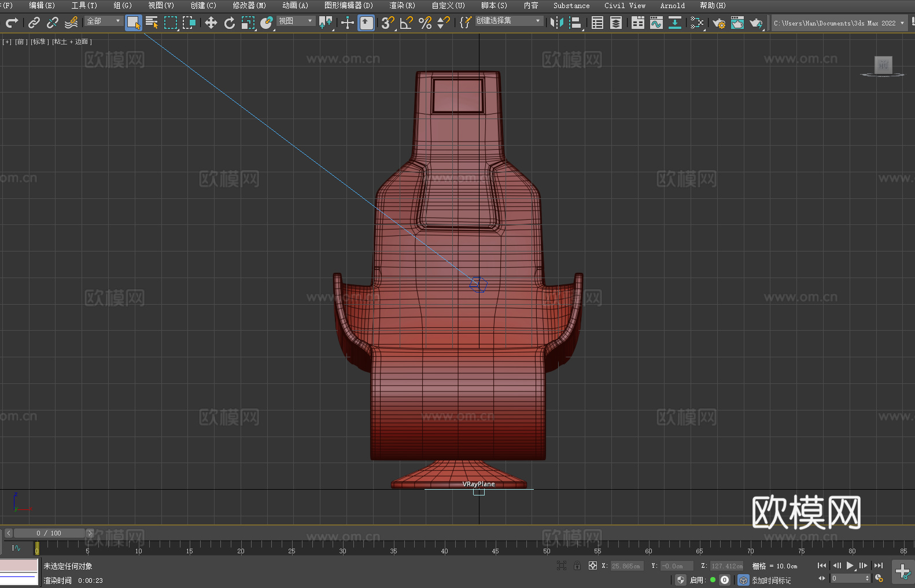
Task: Toggle the Layer Explorer
Action: 616,23
